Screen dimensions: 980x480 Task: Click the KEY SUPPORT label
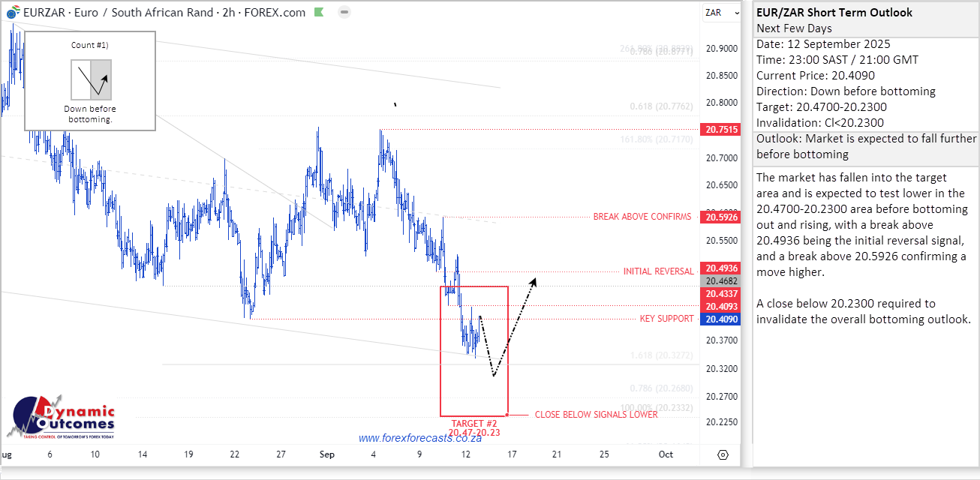point(666,319)
